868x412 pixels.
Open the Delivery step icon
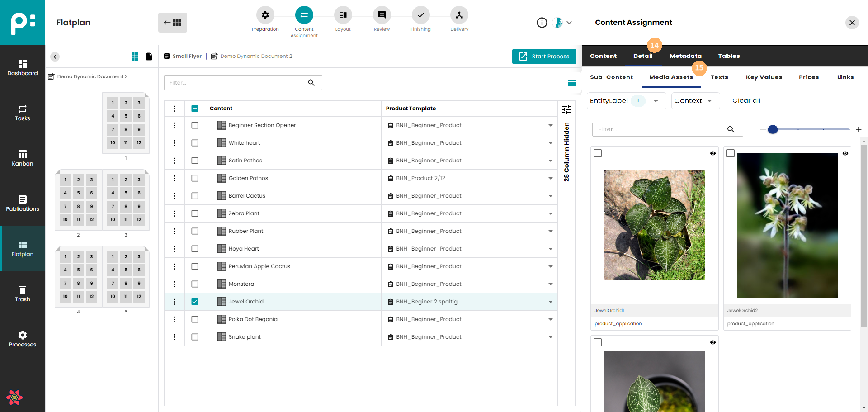(x=459, y=15)
